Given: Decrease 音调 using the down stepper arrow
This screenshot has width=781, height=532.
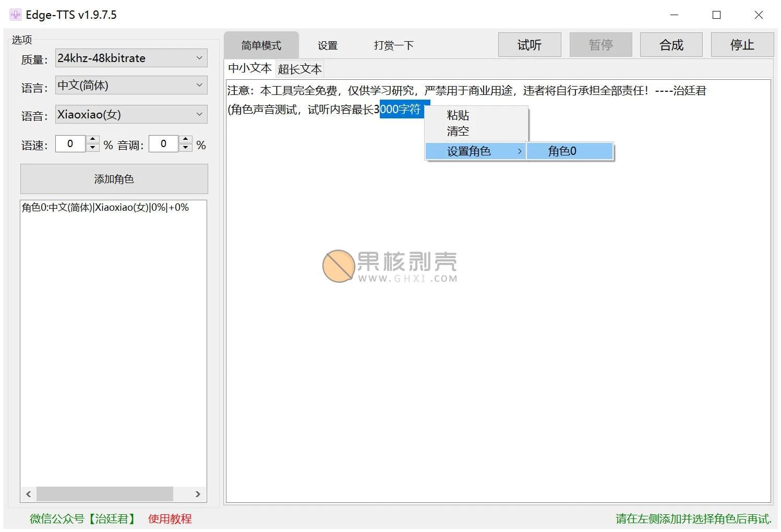Looking at the screenshot, I should 186,149.
